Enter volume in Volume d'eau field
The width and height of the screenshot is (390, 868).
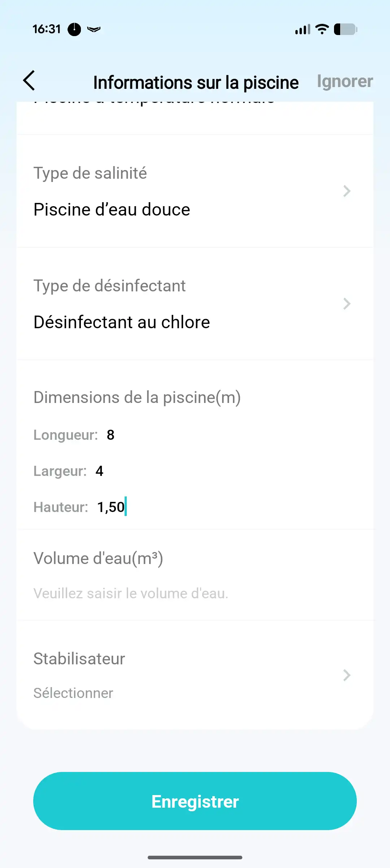[x=131, y=594]
